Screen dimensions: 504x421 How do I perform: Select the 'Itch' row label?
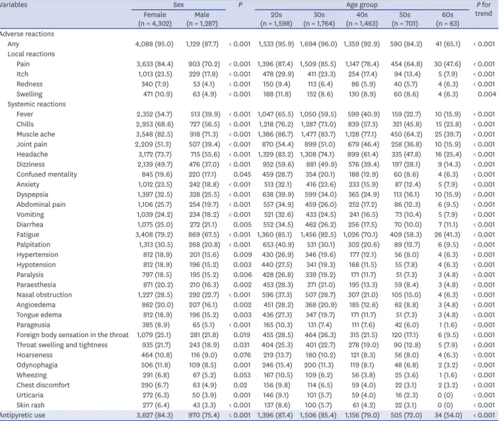(x=22, y=73)
